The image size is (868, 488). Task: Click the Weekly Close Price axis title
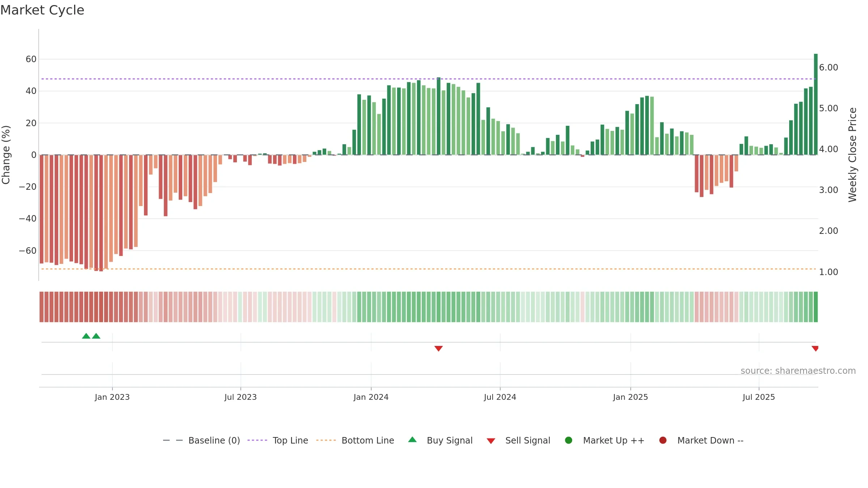pos(852,155)
